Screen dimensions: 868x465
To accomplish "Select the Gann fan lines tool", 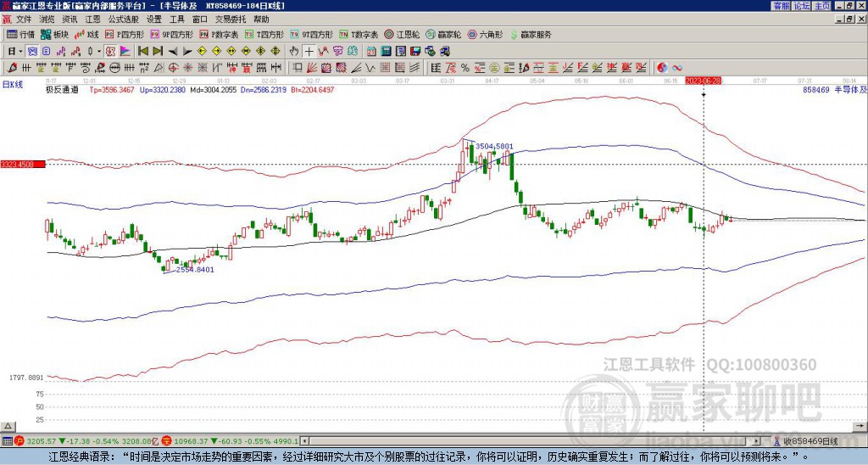I will pos(312,68).
